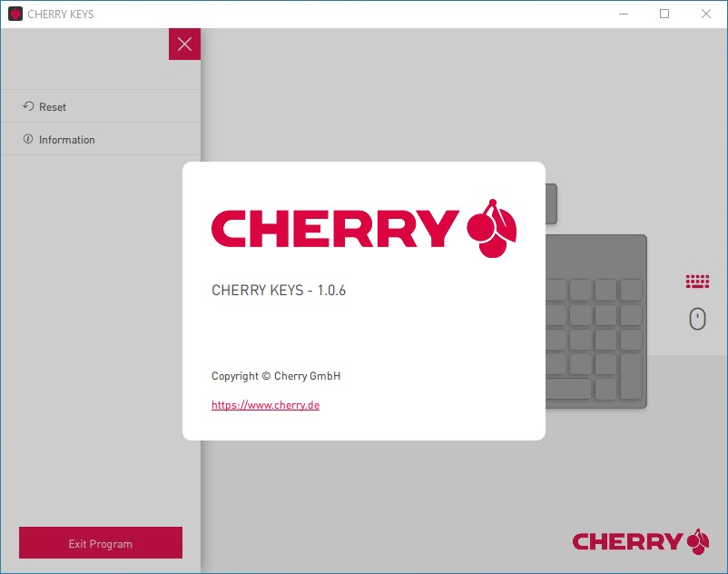The image size is (728, 574).
Task: Open the https://www.cherry.de link
Action: [266, 405]
